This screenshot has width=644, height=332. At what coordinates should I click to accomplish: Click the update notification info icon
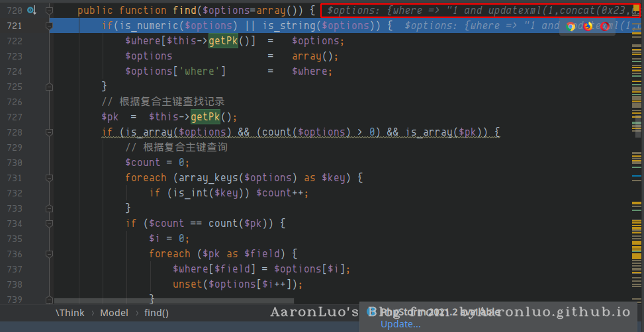click(373, 312)
